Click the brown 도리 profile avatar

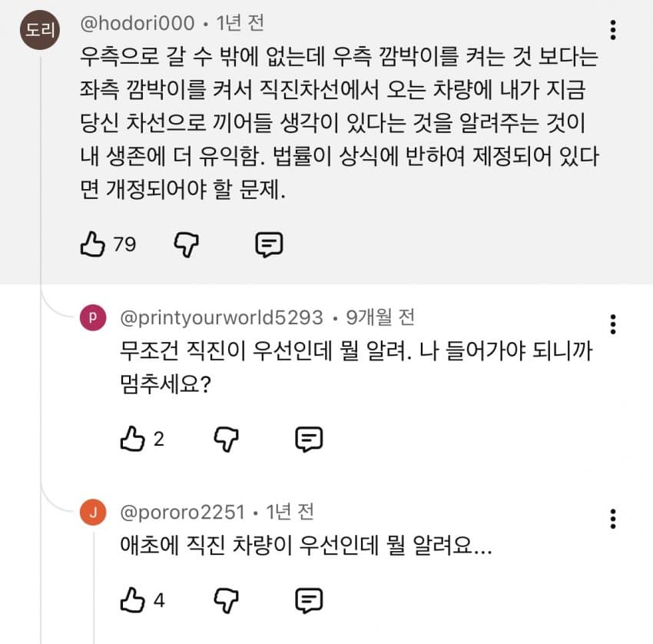pos(38,31)
